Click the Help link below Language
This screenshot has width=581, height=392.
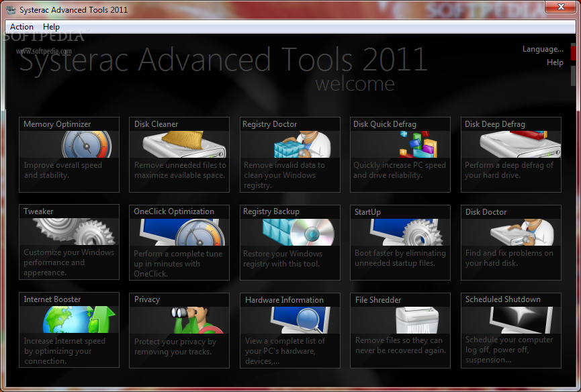[x=555, y=62]
